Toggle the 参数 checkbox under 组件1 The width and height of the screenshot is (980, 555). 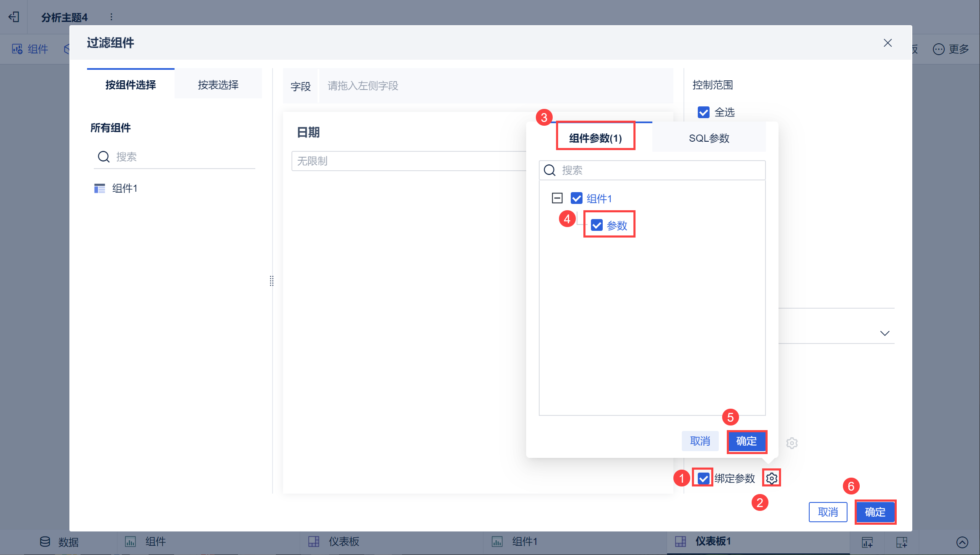tap(597, 225)
